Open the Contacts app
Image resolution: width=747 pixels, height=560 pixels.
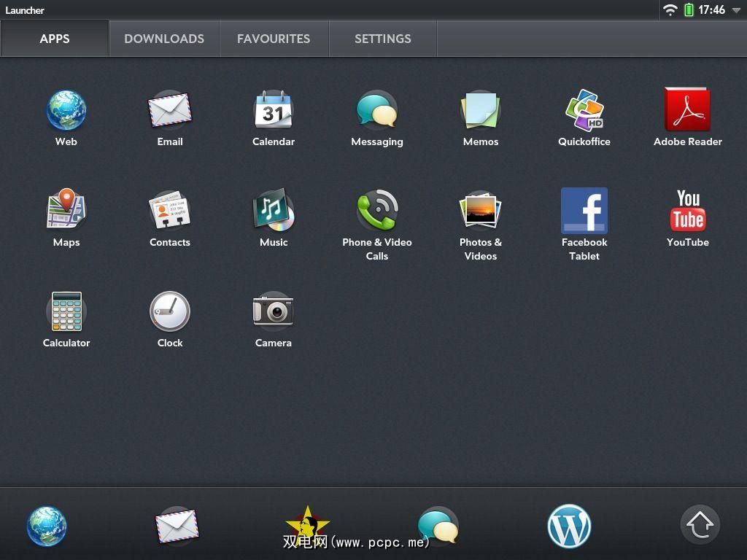170,210
